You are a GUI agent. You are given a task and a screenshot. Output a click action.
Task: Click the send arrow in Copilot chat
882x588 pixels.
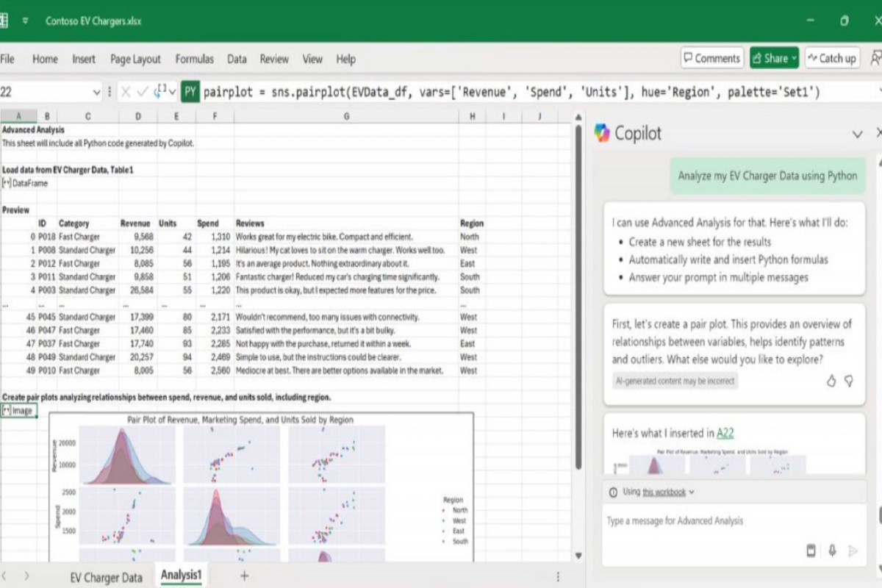852,551
